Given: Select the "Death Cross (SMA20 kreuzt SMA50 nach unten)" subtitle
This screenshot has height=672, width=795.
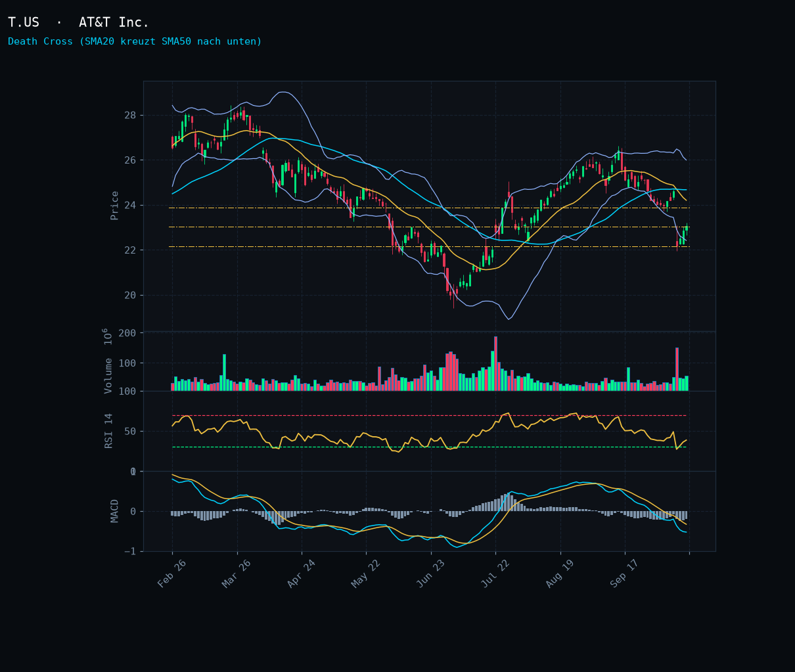Looking at the screenshot, I should (x=135, y=41).
